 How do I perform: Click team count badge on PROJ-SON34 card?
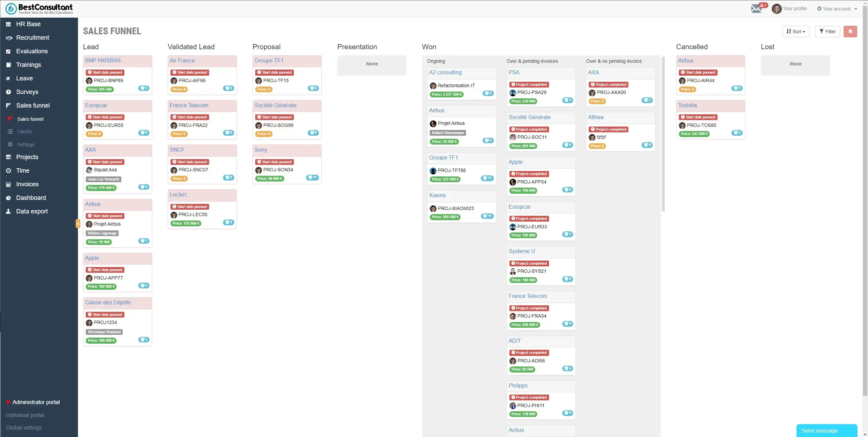(312, 177)
